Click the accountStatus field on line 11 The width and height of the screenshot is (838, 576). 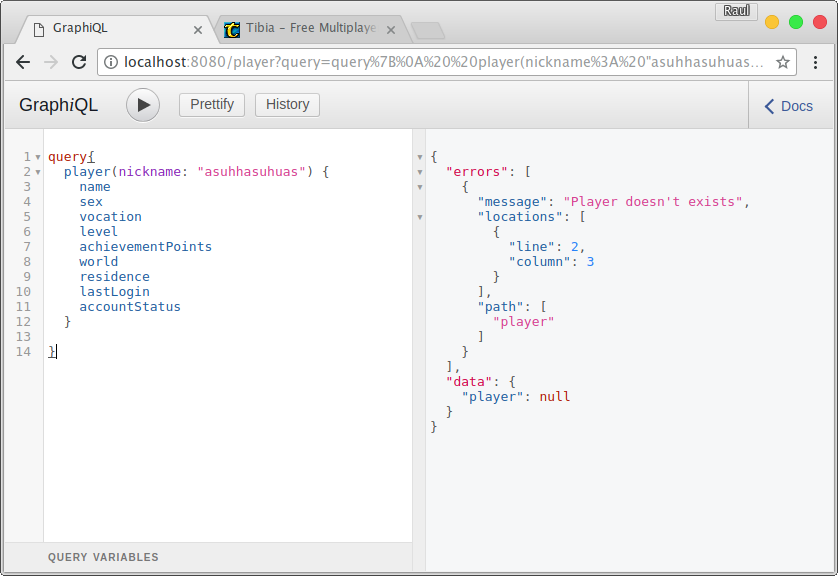click(x=130, y=306)
